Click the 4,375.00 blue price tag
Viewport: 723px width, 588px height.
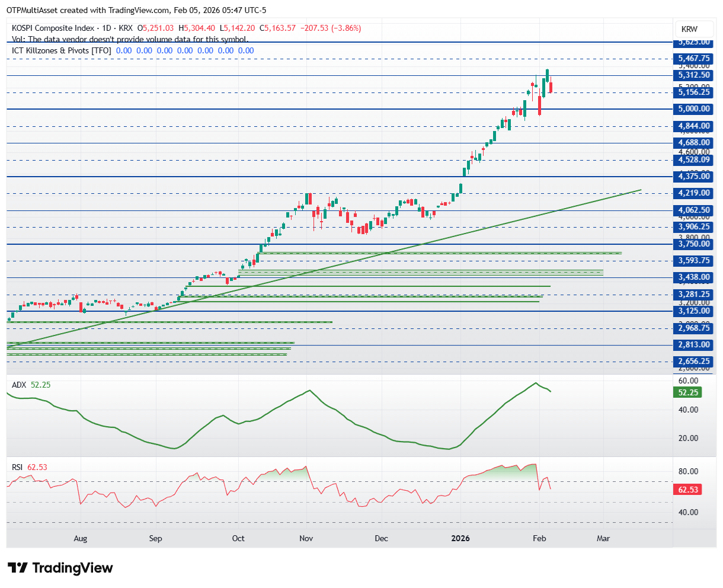click(x=695, y=176)
